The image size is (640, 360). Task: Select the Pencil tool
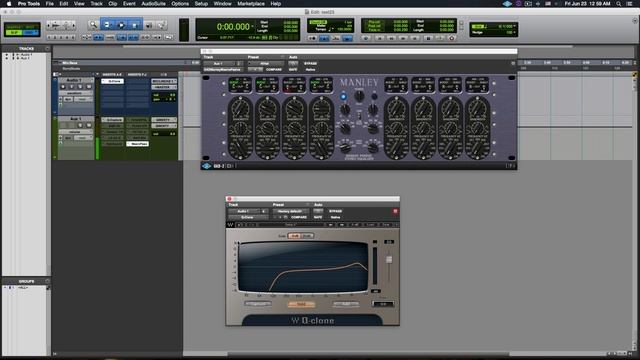pyautogui.click(x=162, y=25)
